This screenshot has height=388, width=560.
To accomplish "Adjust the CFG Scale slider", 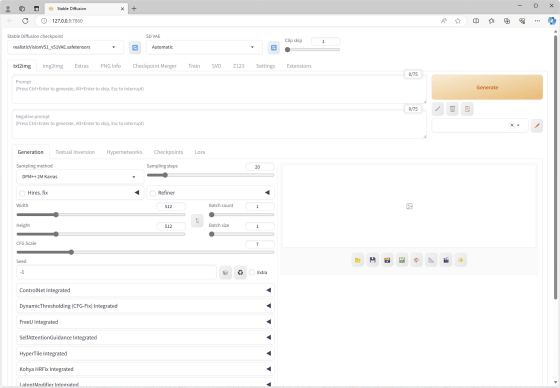I will 145,252.
